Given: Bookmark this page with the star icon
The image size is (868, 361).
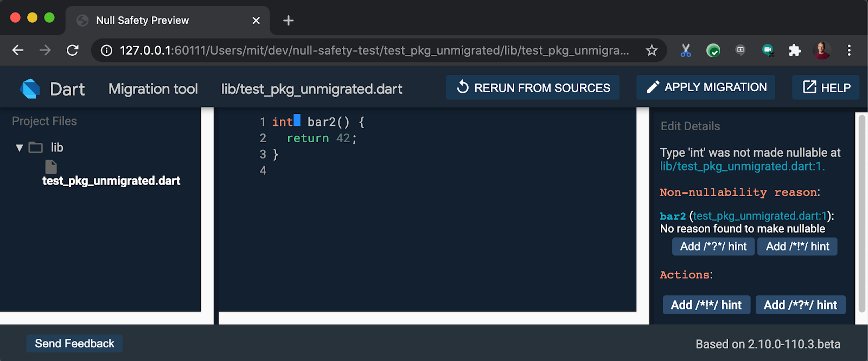Looking at the screenshot, I should point(652,50).
